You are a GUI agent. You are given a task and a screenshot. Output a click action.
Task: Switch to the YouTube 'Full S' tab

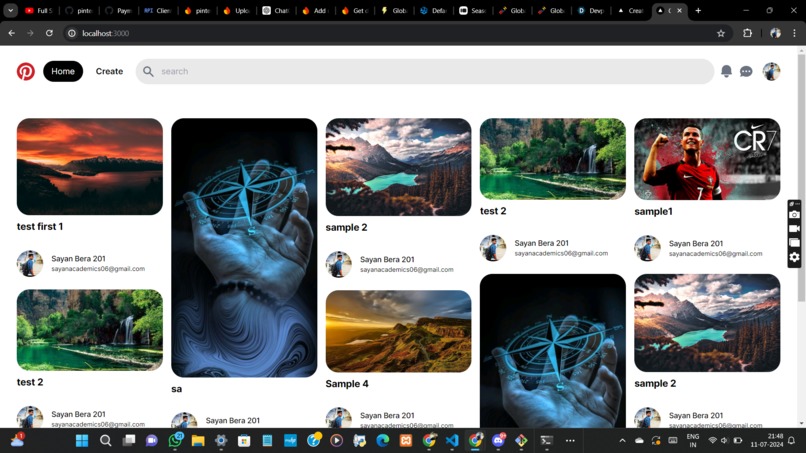coord(39,10)
